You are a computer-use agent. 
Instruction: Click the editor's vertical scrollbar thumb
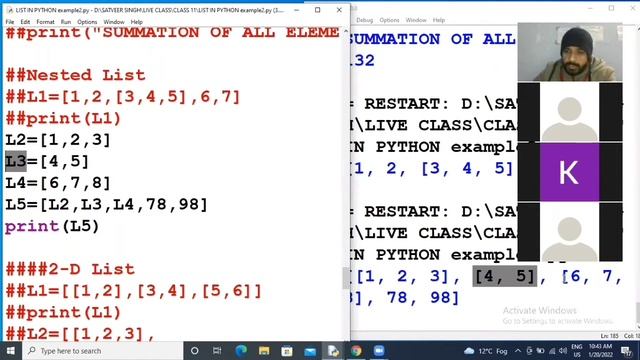click(346, 278)
